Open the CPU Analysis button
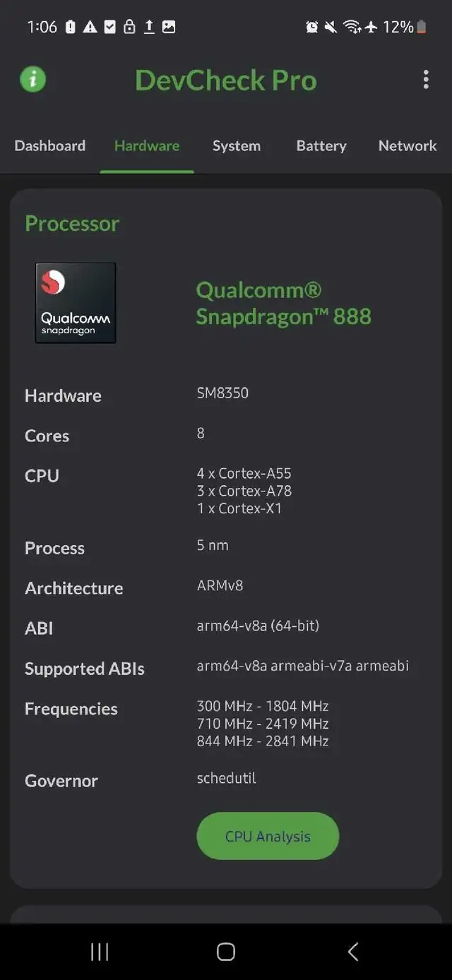This screenshot has height=980, width=452. tap(268, 836)
